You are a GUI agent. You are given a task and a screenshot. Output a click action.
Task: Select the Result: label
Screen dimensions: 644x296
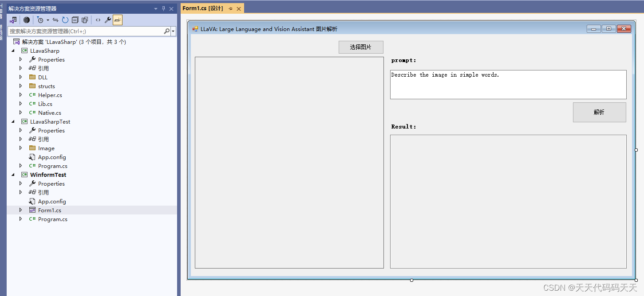(404, 127)
